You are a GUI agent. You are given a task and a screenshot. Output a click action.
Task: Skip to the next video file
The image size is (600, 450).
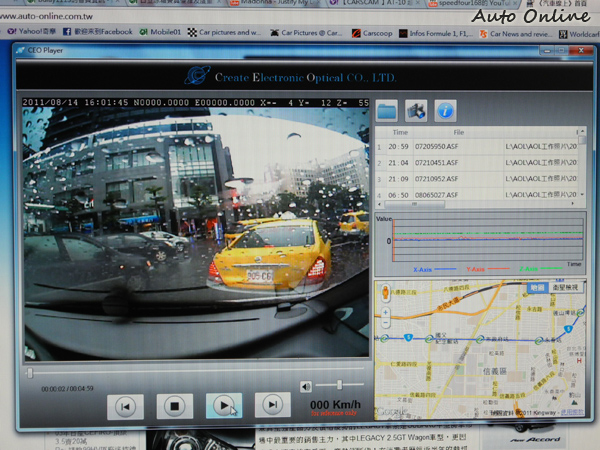pyautogui.click(x=272, y=405)
